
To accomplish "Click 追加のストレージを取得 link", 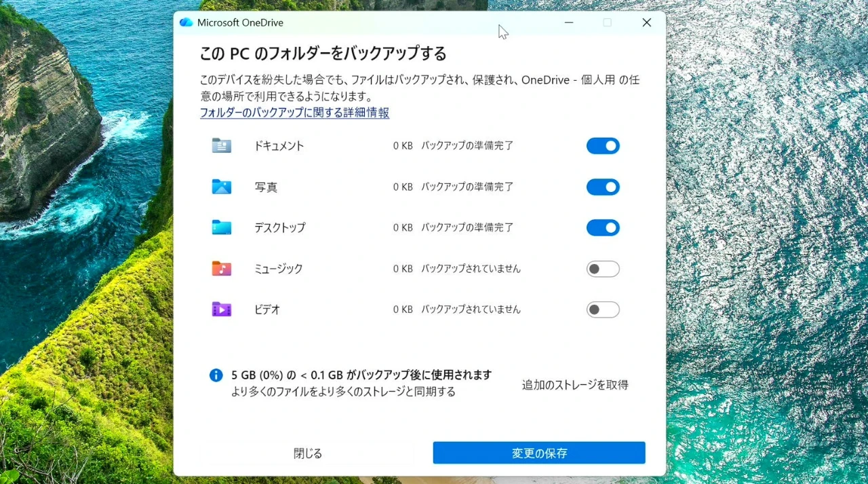I will point(574,385).
